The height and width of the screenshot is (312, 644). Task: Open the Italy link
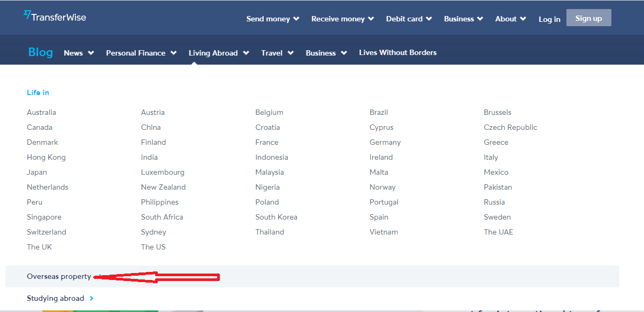pyautogui.click(x=490, y=157)
